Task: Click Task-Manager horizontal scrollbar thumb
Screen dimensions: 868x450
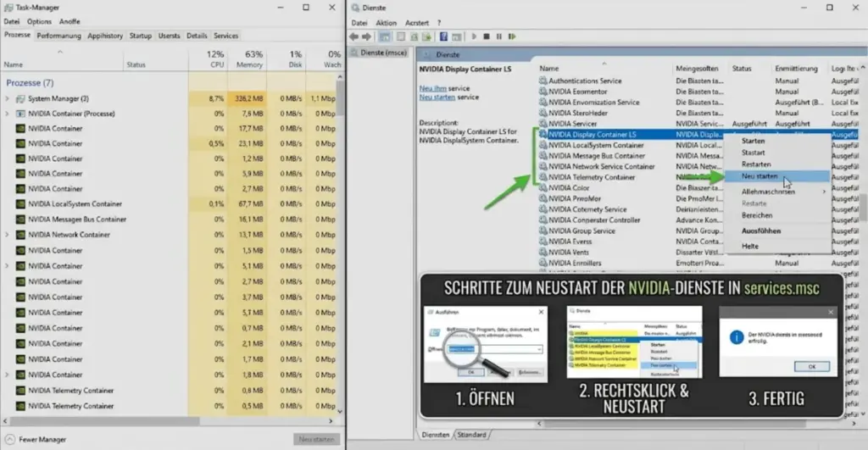Action: 104,421
